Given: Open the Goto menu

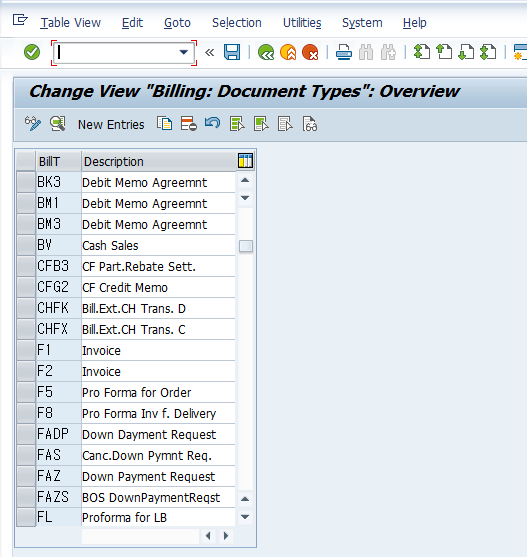Looking at the screenshot, I should (x=177, y=23).
